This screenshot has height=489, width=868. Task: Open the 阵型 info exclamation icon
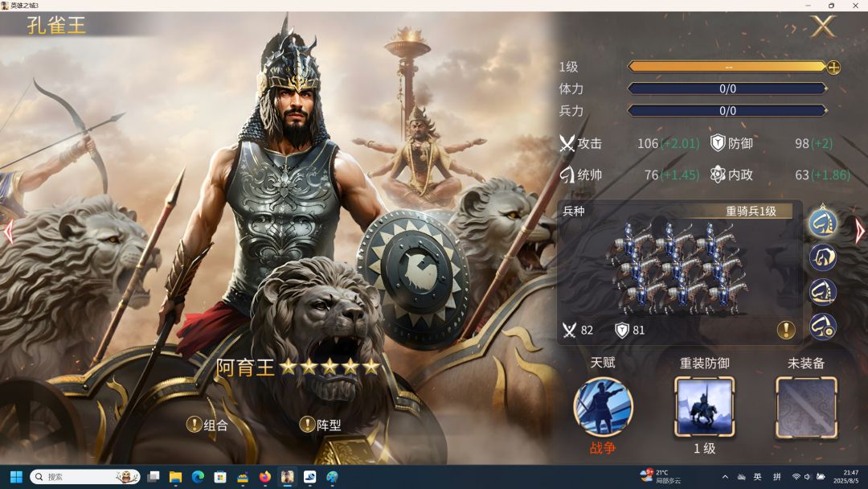coord(307,425)
